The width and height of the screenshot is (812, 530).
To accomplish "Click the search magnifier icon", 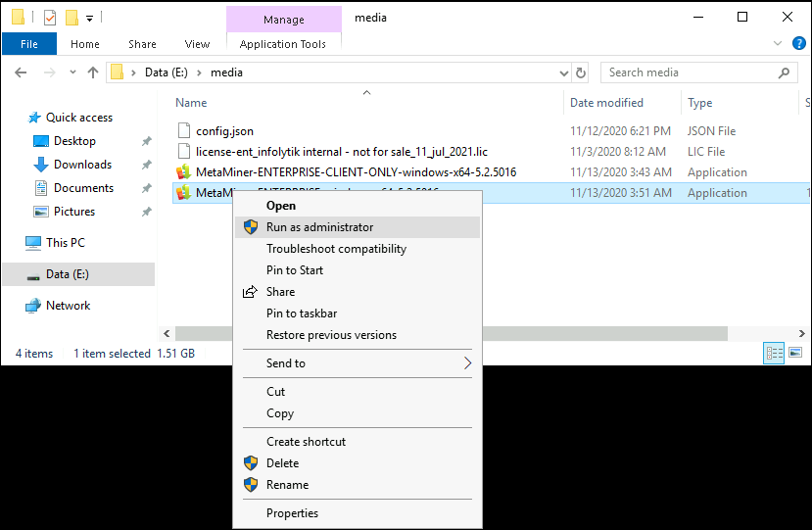I will coord(784,73).
